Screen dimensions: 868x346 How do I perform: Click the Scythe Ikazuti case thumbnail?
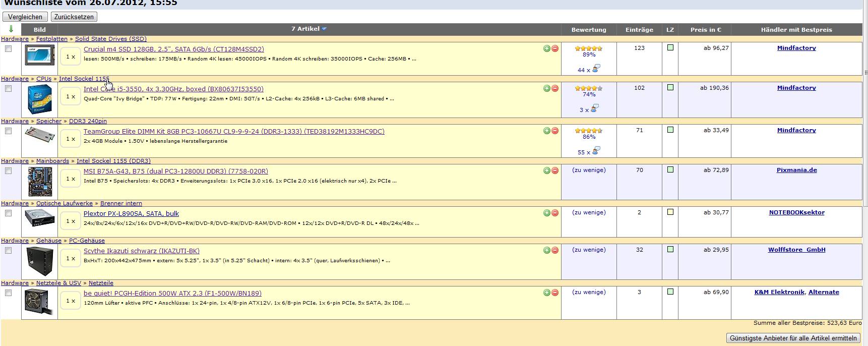coord(40,261)
